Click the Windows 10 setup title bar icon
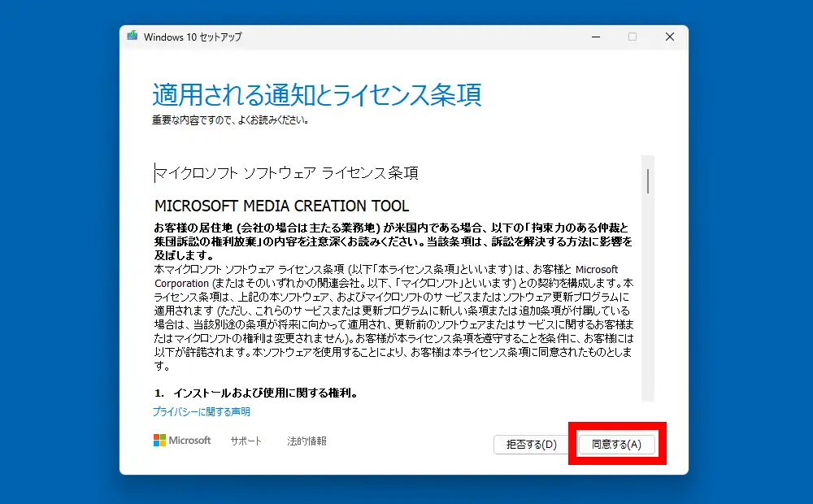This screenshot has width=813, height=504. (x=133, y=37)
